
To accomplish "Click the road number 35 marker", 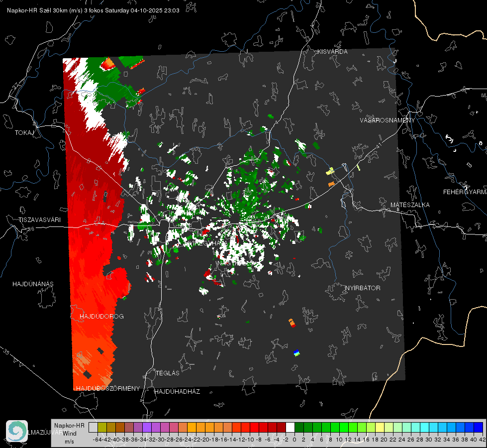I will click(6, 352).
